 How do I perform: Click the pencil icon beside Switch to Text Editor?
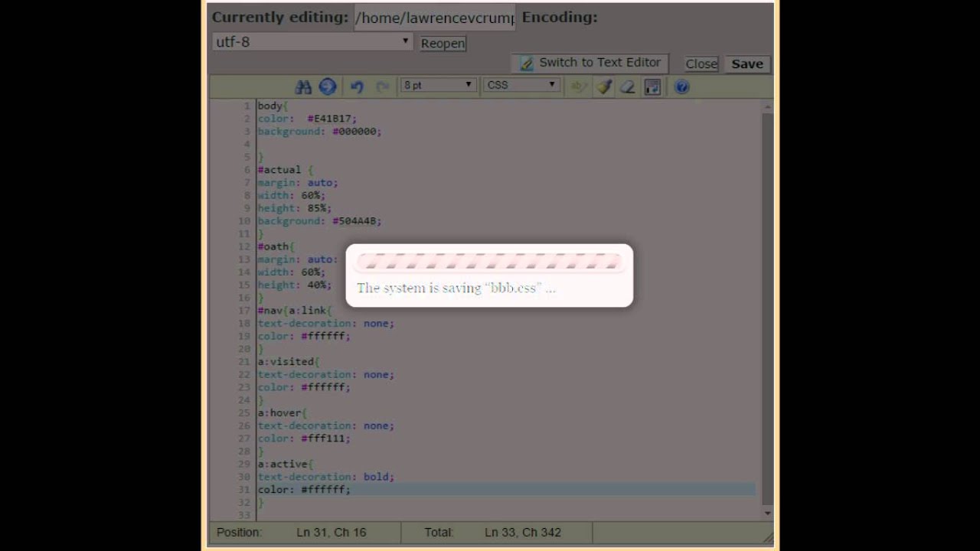[x=527, y=63]
